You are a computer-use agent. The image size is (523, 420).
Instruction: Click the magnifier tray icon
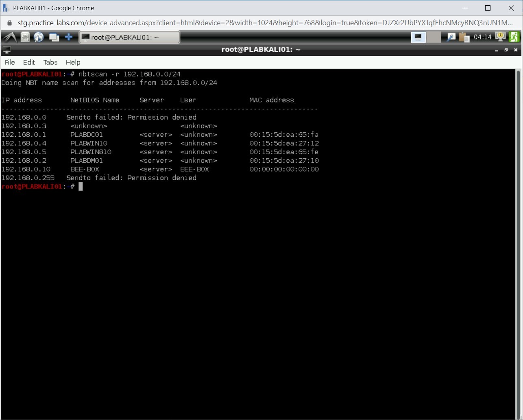click(x=451, y=37)
